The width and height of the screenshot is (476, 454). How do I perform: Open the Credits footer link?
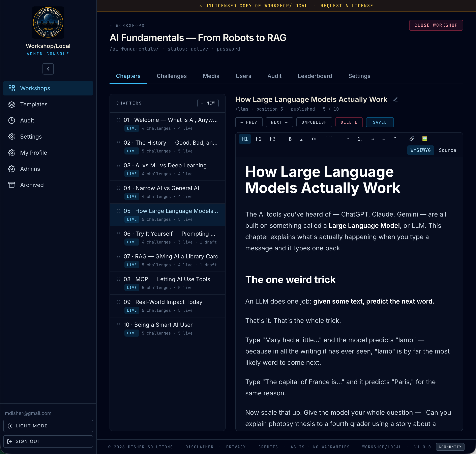[x=268, y=447]
